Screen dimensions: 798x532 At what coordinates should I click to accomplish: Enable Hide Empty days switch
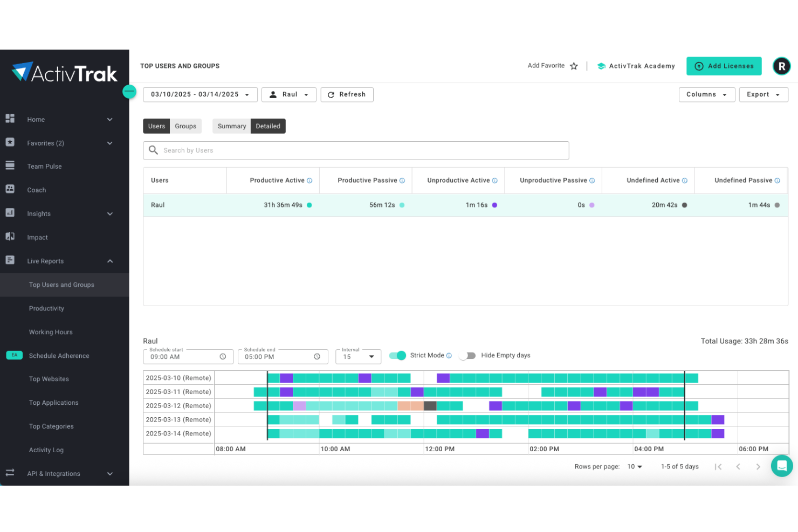point(467,355)
